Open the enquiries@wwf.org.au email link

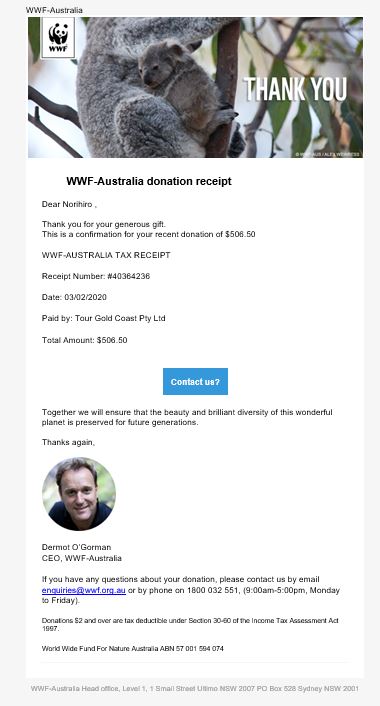click(84, 590)
